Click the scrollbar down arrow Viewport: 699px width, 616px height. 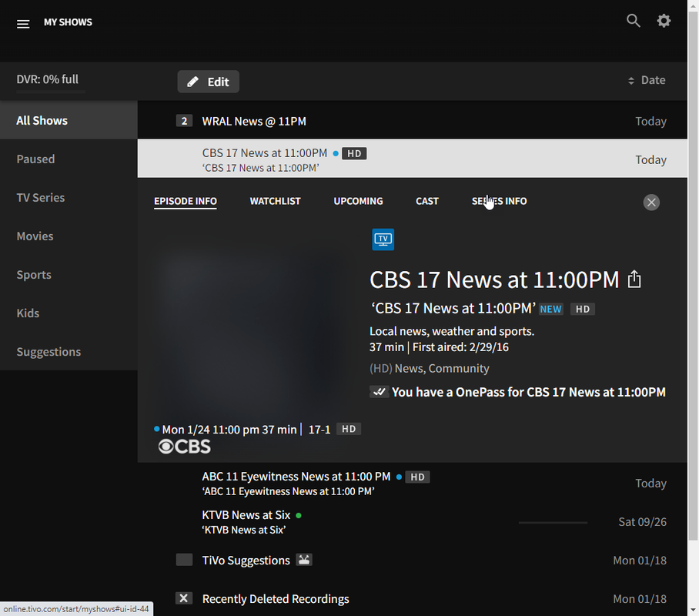(x=693, y=609)
